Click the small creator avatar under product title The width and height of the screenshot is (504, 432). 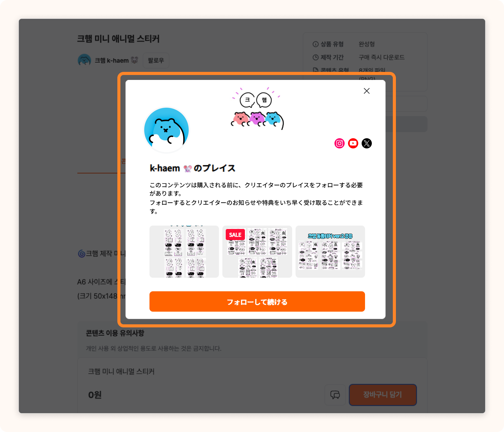(84, 60)
